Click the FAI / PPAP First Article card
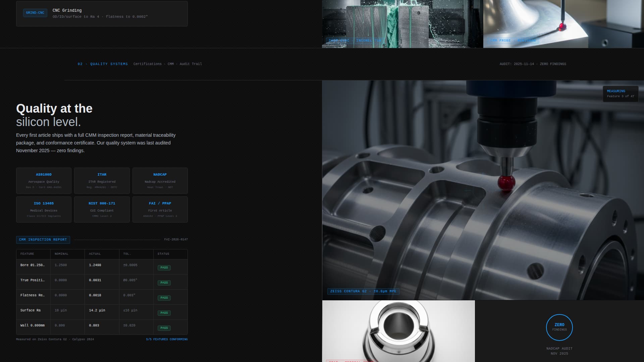 pyautogui.click(x=160, y=209)
